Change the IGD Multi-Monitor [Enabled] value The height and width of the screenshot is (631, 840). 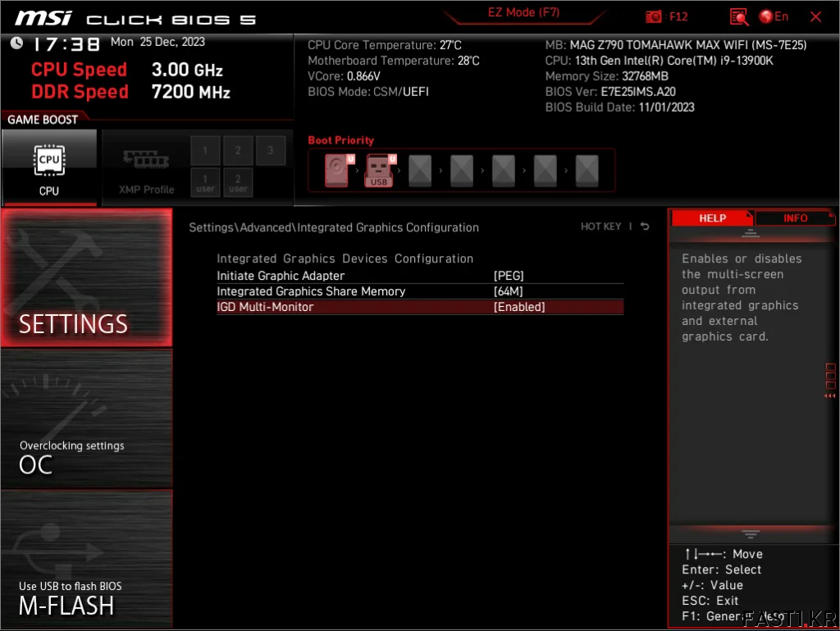coord(420,307)
